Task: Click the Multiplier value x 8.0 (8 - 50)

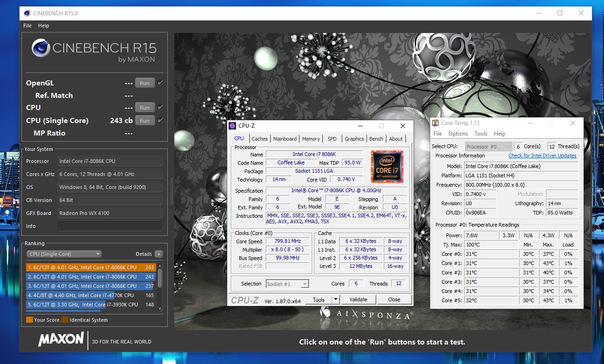Action: click(288, 250)
